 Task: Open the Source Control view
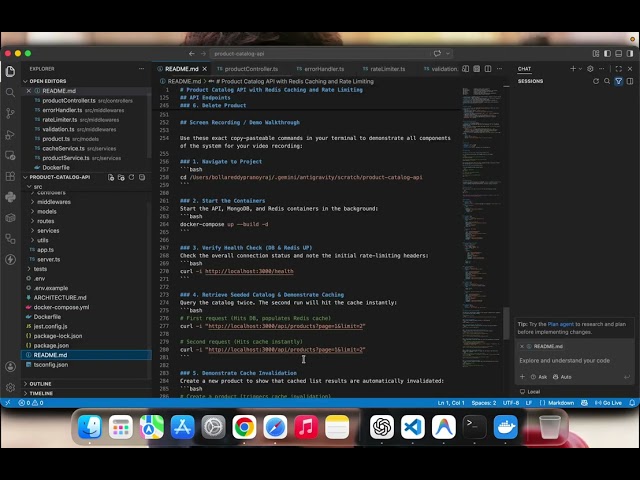(10, 113)
